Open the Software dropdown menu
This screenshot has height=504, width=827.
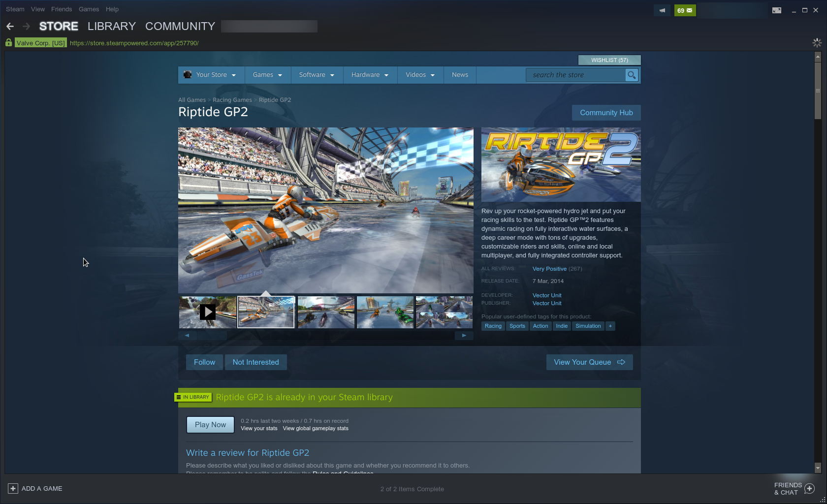coord(317,75)
